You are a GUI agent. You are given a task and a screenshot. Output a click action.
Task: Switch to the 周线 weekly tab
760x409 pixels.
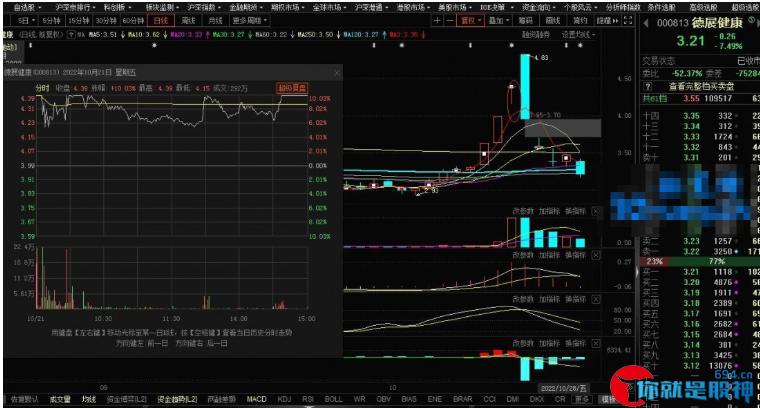[x=188, y=20]
